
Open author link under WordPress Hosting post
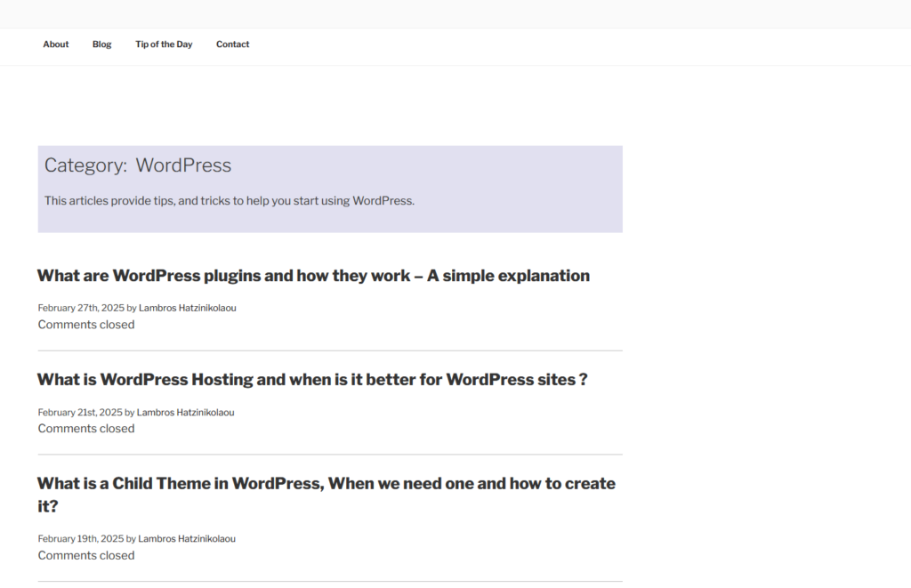(185, 413)
